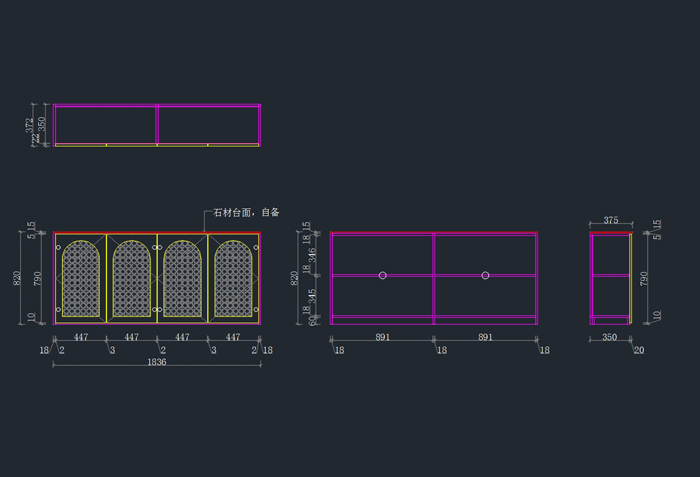
Task: Select the 820 height dimension of the front elevation
Action: click(x=17, y=277)
